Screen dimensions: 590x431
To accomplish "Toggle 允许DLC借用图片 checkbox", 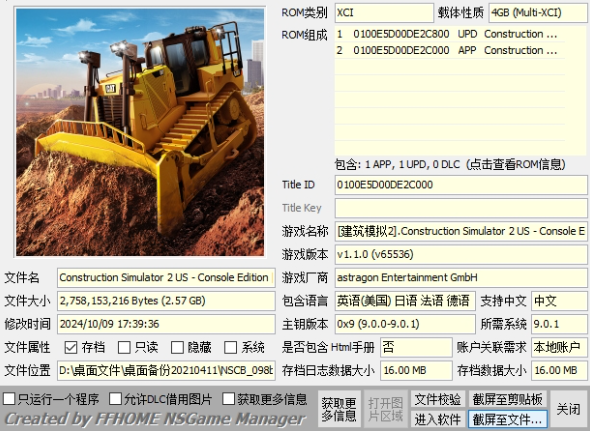I will (115, 399).
